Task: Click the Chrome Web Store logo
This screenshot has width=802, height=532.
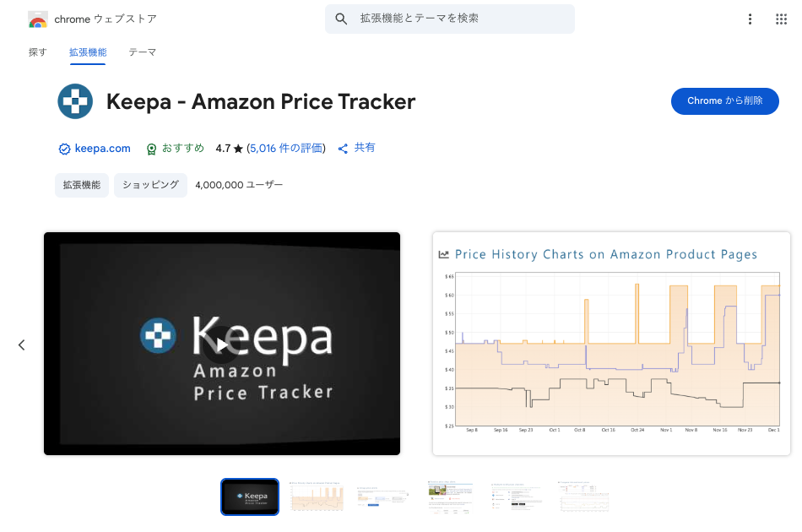Action: tap(37, 19)
